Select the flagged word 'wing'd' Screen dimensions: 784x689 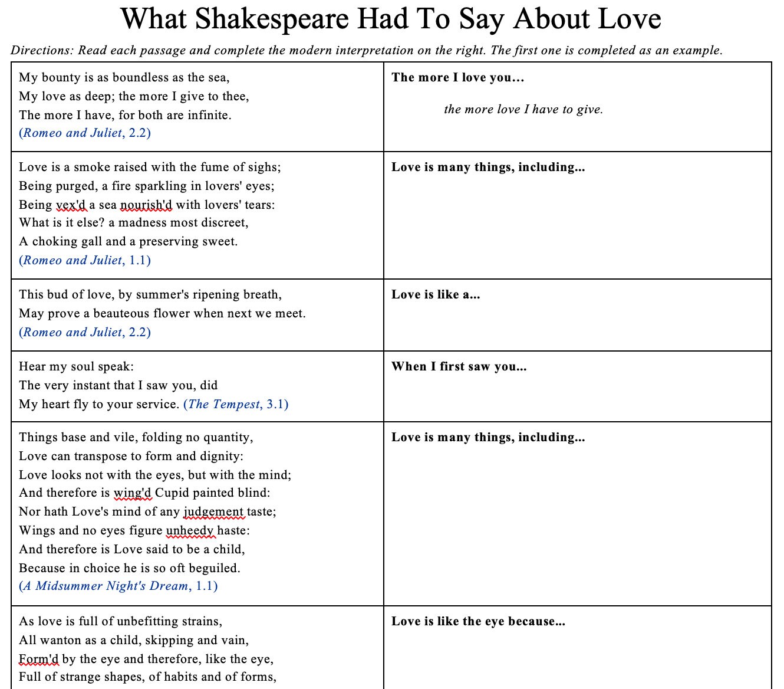click(133, 493)
